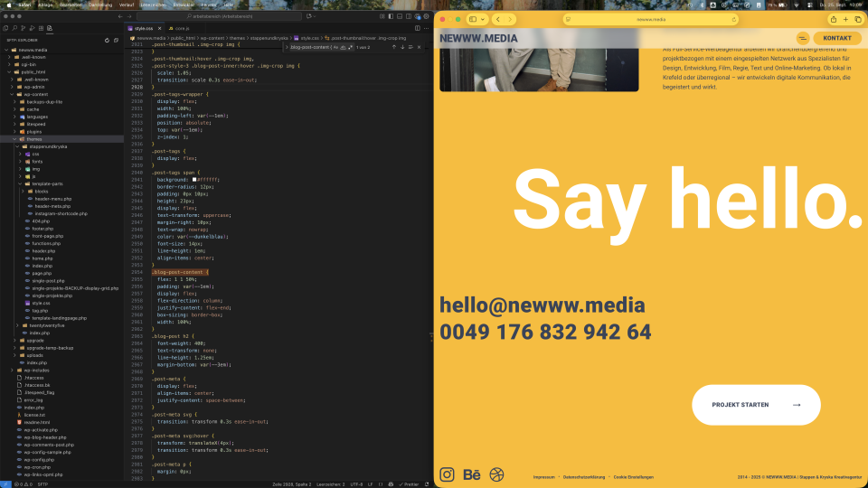The width and height of the screenshot is (868, 488).
Task: Open the Behance icon in website footer
Action: point(472,474)
